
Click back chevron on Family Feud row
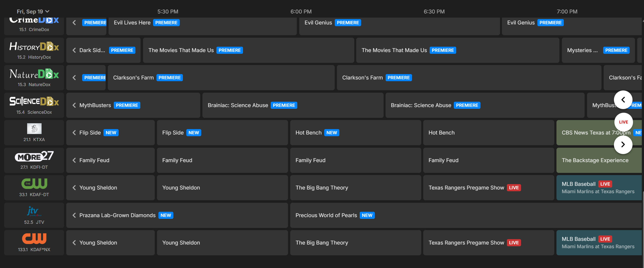[x=74, y=160]
